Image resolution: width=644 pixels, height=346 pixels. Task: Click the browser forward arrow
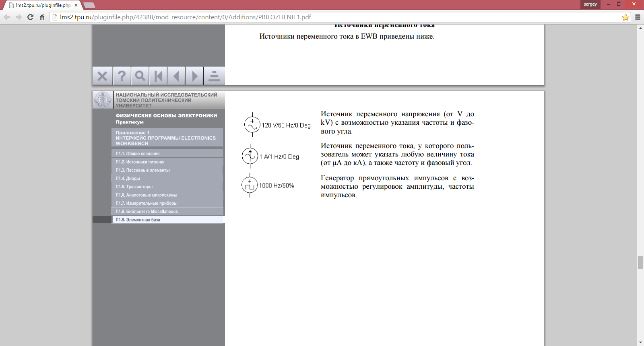(19, 17)
